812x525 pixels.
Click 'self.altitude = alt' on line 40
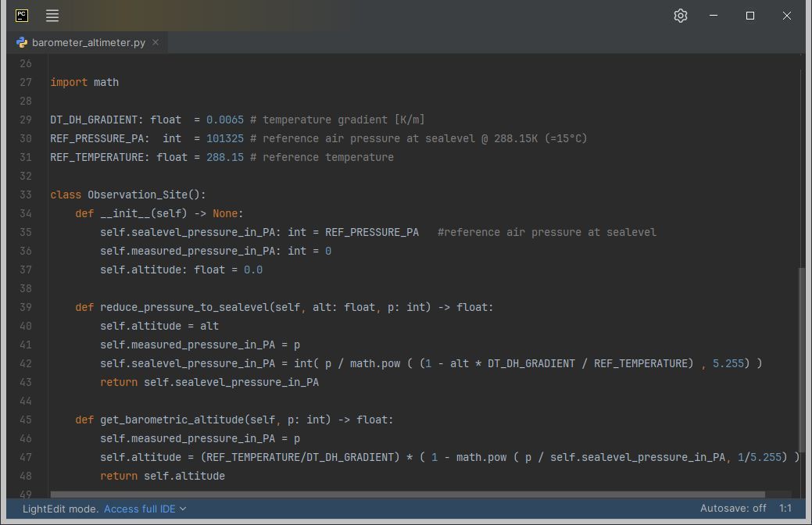pyautogui.click(x=159, y=326)
